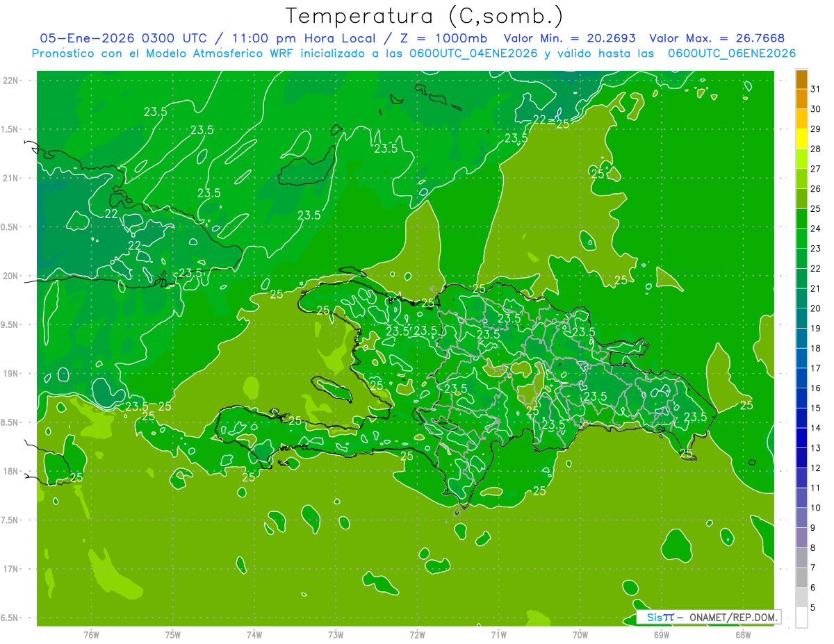Click the latitude label "9.5N"

[x=10, y=325]
